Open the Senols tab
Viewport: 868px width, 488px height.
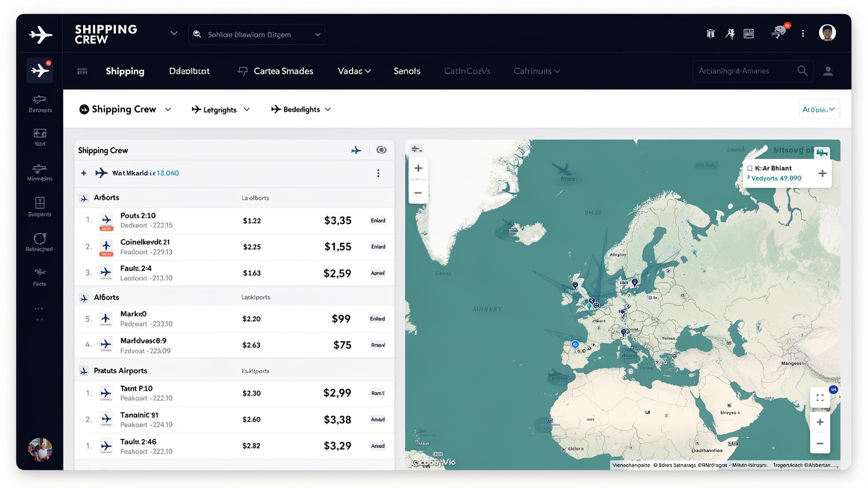click(x=407, y=71)
